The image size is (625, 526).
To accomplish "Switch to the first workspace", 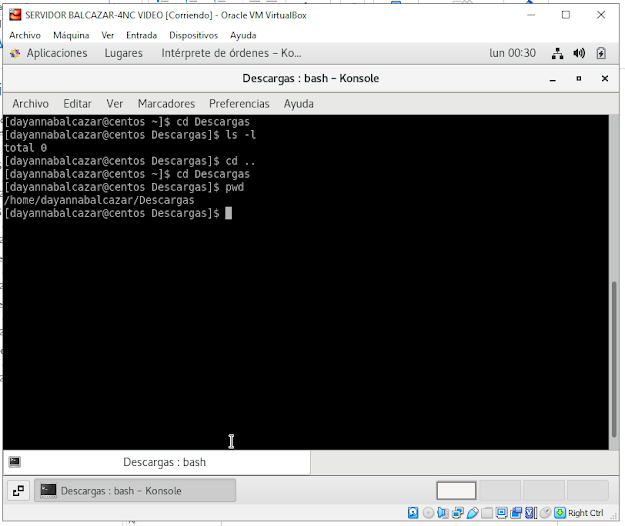I will click(456, 491).
